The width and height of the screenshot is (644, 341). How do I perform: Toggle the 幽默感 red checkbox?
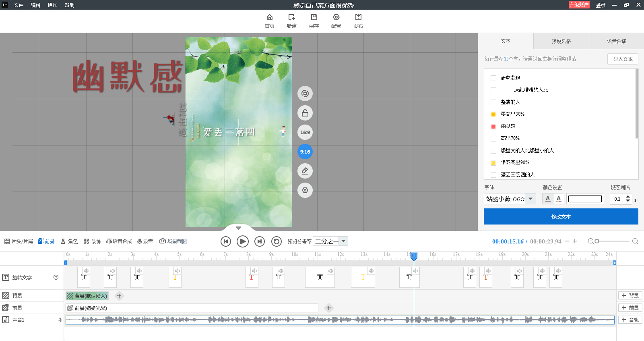[493, 127]
